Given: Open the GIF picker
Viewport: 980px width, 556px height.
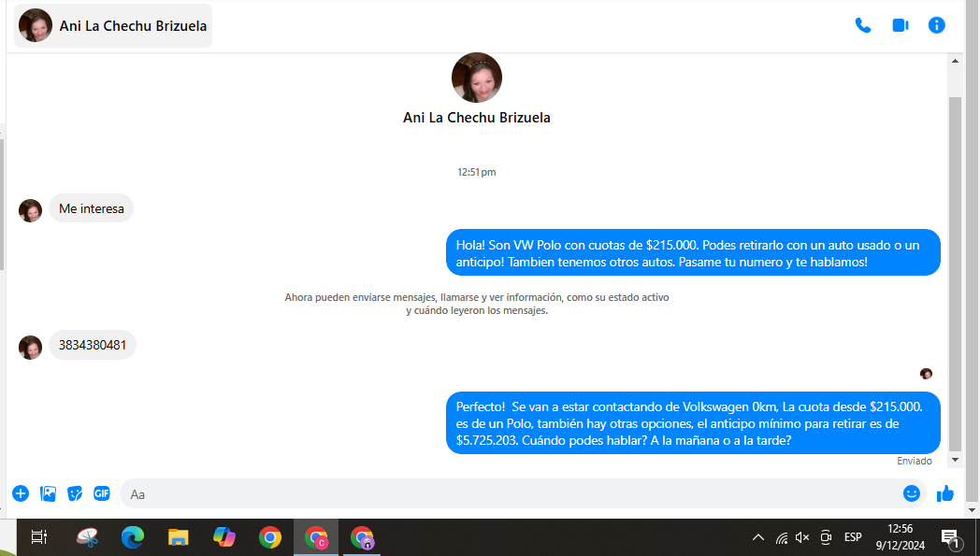Looking at the screenshot, I should pos(101,493).
